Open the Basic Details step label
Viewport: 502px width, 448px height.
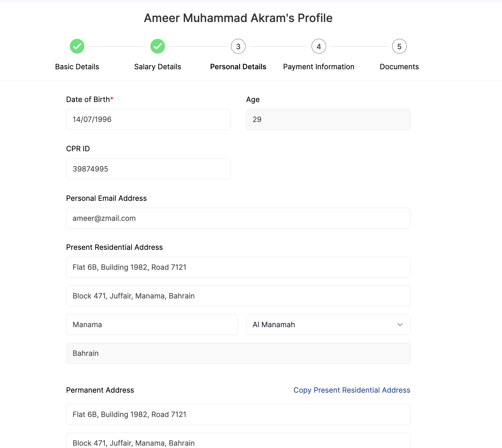tap(77, 67)
